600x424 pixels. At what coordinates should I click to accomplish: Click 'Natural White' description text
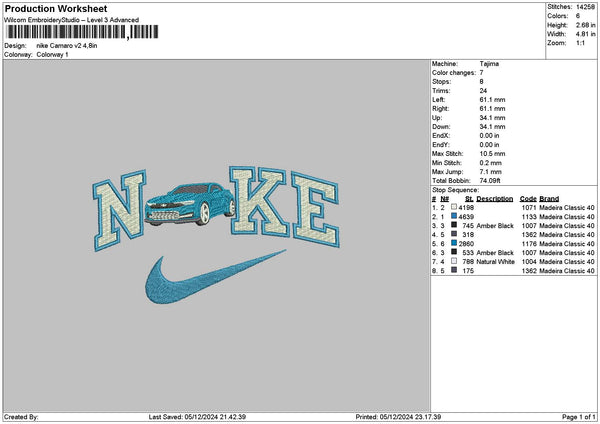pos(495,262)
